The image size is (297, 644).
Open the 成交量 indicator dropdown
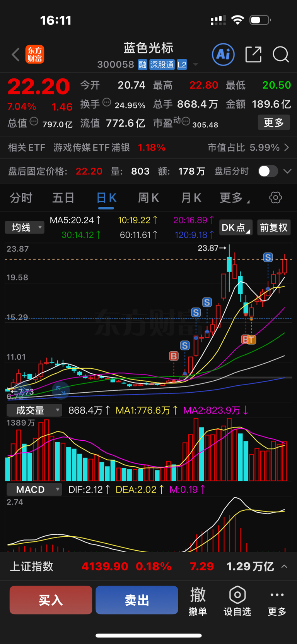34,410
